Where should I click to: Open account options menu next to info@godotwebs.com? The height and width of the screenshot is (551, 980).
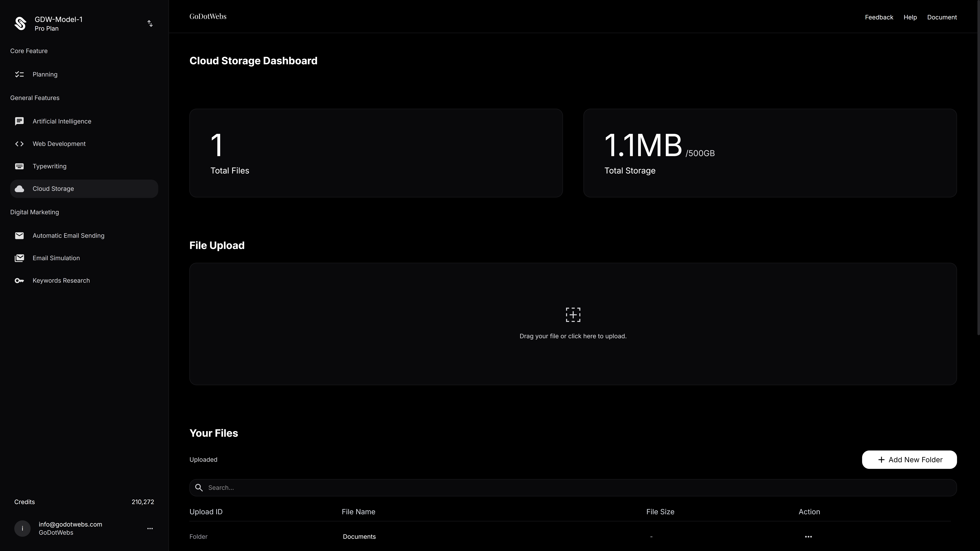coord(150,529)
